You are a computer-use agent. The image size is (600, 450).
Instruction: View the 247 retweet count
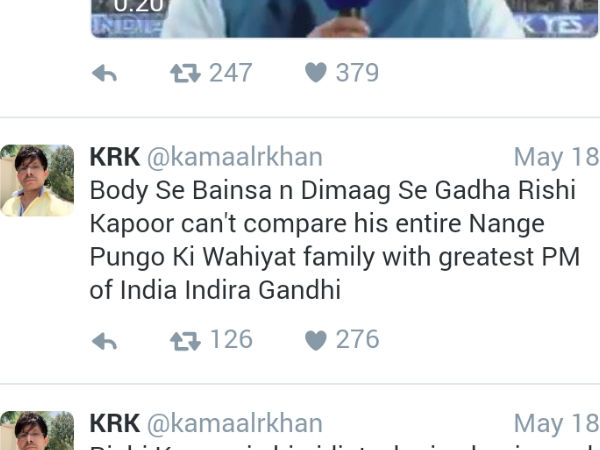click(x=231, y=72)
